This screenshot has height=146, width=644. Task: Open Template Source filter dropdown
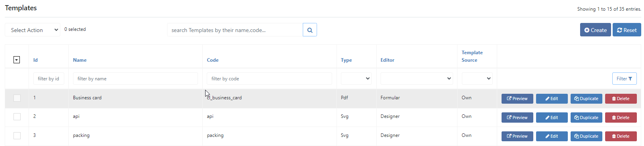pyautogui.click(x=477, y=78)
